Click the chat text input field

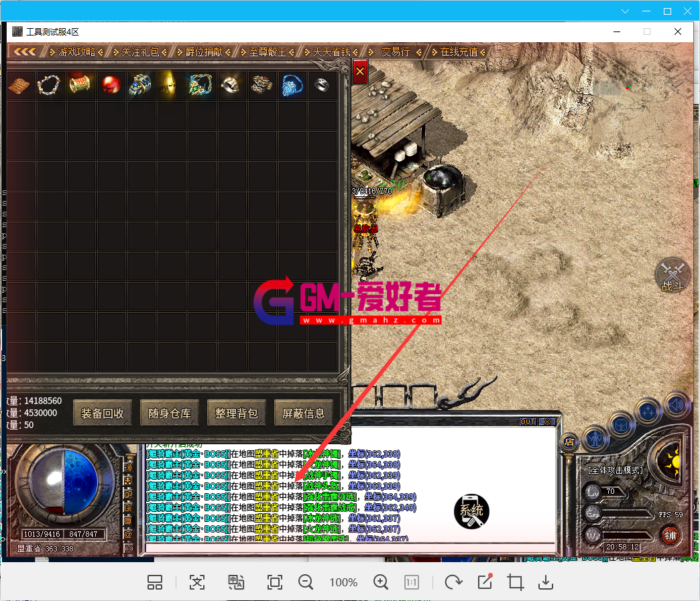350,547
